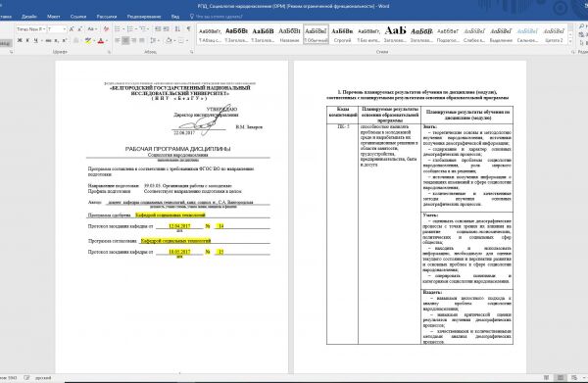The height and width of the screenshot is (383, 588).
Task: Click bullets list icon
Action: pos(118,28)
